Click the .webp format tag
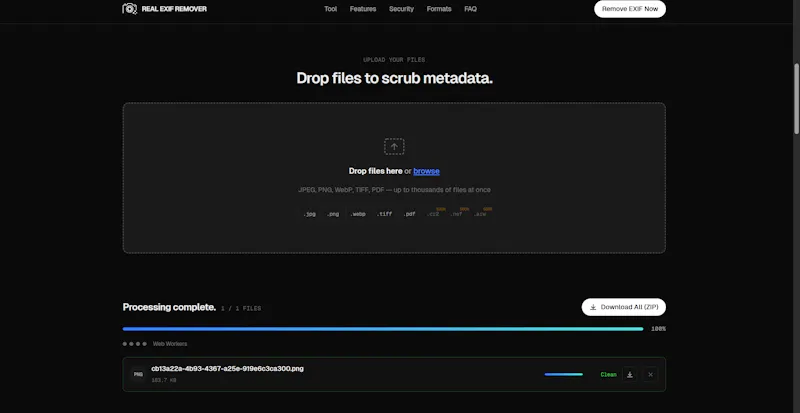This screenshot has height=413, width=800. [x=358, y=214]
